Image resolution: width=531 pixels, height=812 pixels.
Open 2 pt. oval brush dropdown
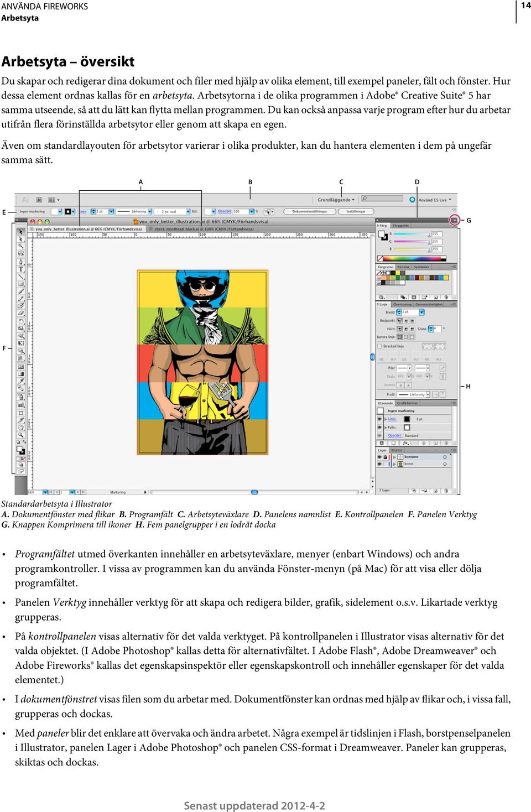tap(188, 211)
